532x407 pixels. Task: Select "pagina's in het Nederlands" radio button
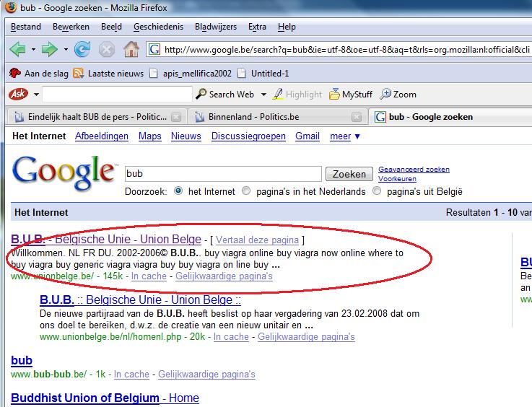tap(247, 191)
